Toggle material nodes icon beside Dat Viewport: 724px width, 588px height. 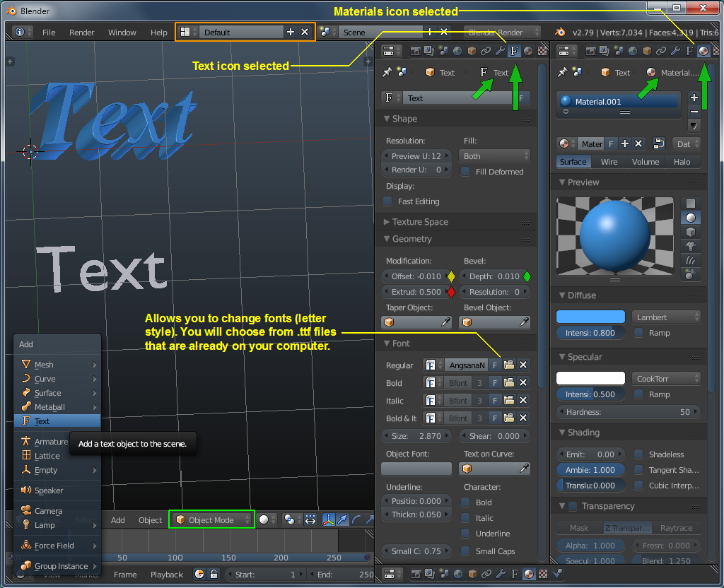[x=658, y=144]
